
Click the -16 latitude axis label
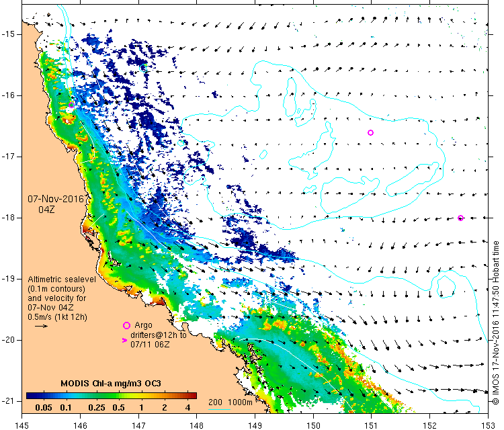click(7, 95)
